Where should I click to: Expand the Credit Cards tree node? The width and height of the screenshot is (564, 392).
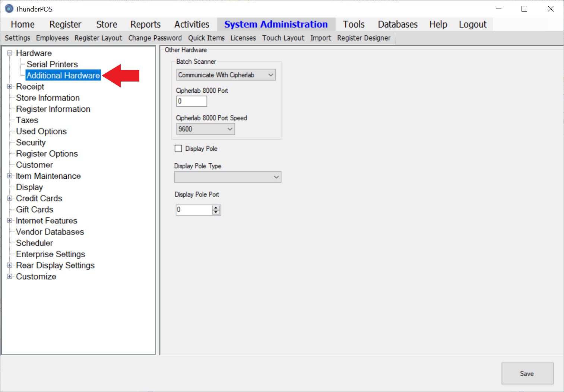[x=10, y=198]
